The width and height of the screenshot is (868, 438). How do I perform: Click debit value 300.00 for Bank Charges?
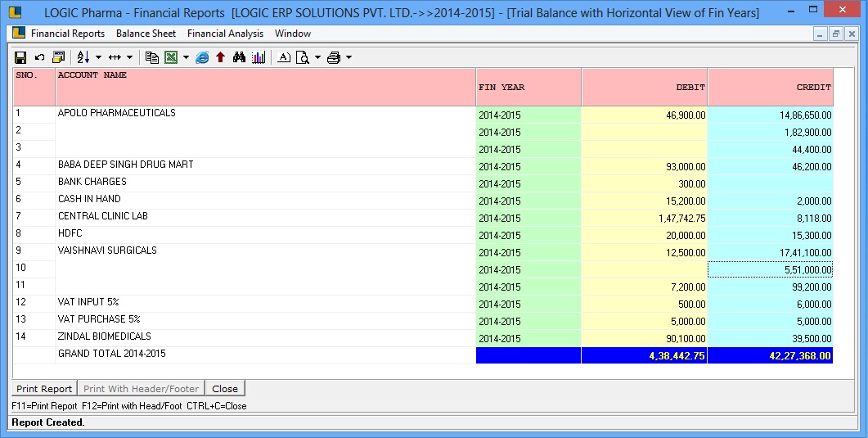[691, 184]
